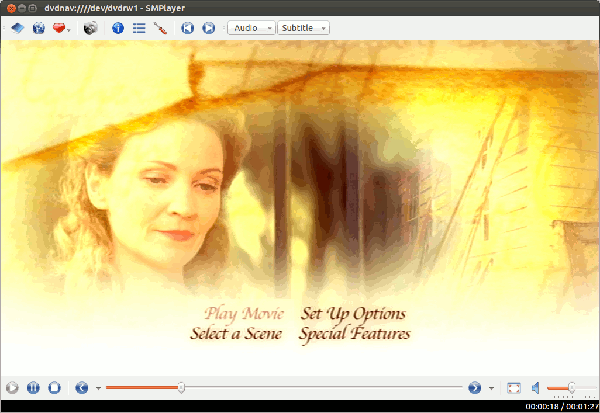The width and height of the screenshot is (600, 413).
Task: Click the play button
Action: pyautogui.click(x=12, y=388)
